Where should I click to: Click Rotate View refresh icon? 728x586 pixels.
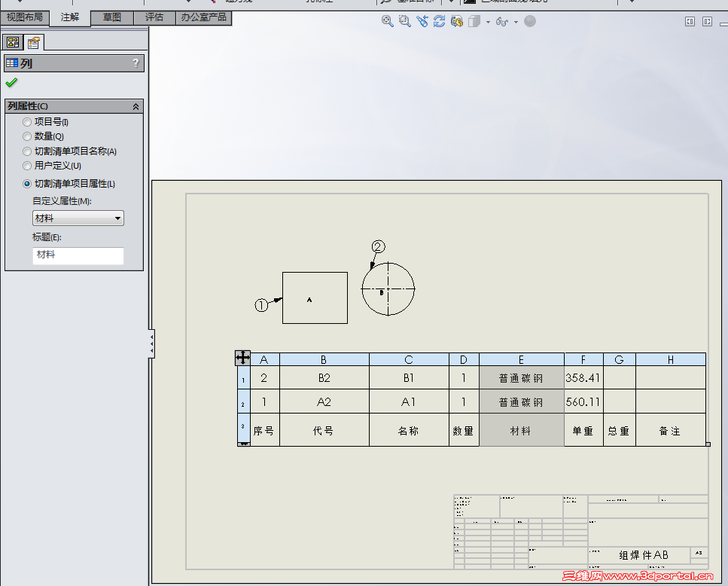click(439, 21)
